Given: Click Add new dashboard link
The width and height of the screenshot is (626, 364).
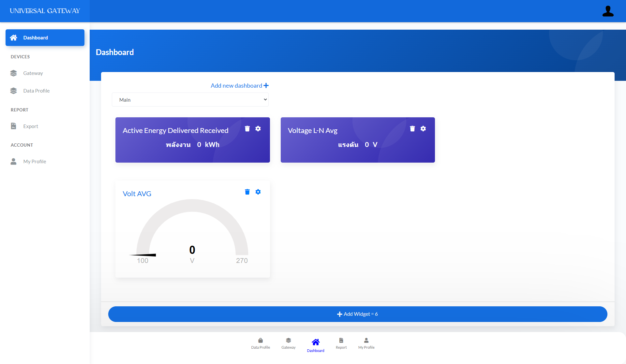Looking at the screenshot, I should 239,86.
